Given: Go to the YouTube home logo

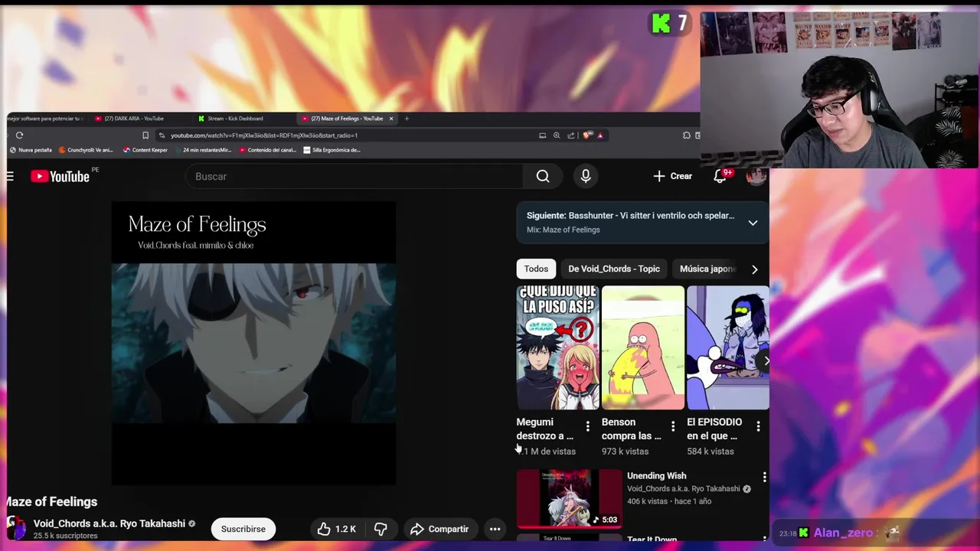Looking at the screenshot, I should [x=60, y=176].
